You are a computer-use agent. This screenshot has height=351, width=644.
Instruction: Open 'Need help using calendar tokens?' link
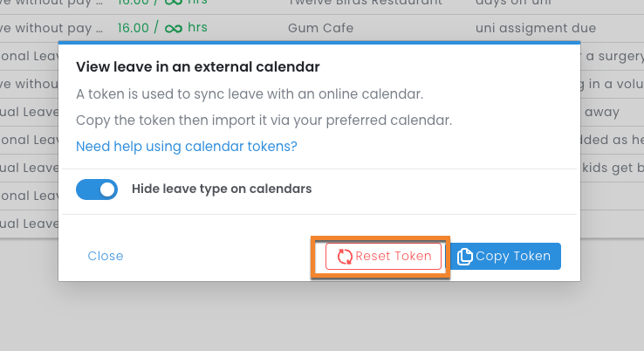tap(187, 147)
